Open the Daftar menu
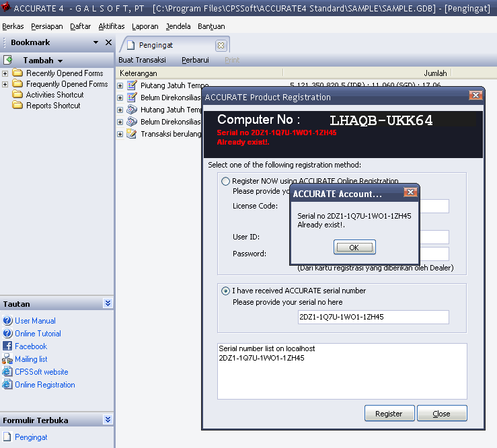This screenshot has width=497, height=448. (81, 26)
